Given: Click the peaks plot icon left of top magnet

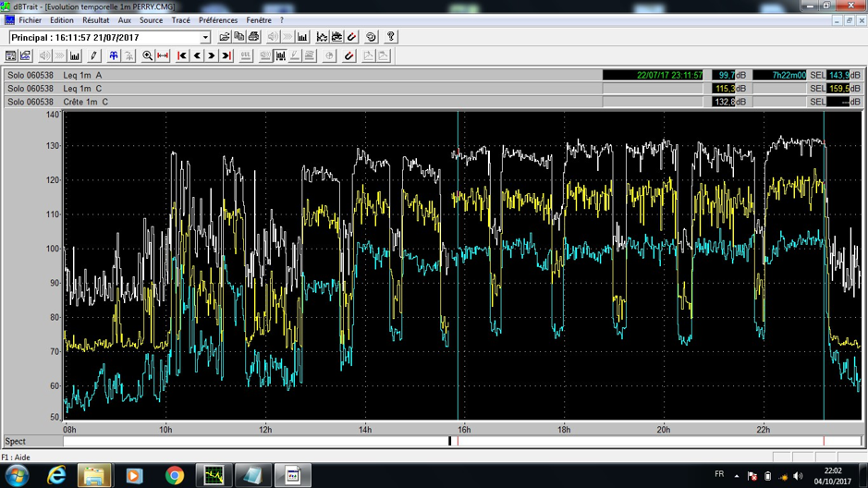Looking at the screenshot, I should [336, 37].
